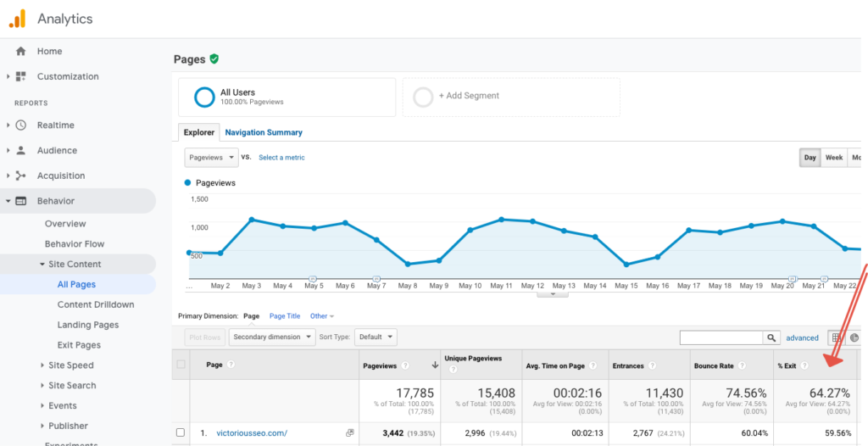Screen dimensions: 868x446
Task: Click the advanced filter link
Action: pos(802,337)
